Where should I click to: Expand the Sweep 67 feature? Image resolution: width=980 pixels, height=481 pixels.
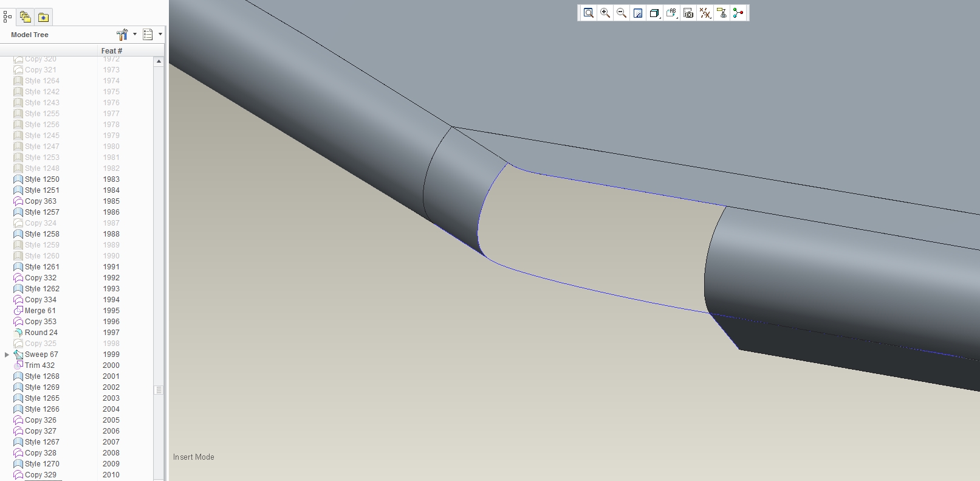tap(7, 355)
